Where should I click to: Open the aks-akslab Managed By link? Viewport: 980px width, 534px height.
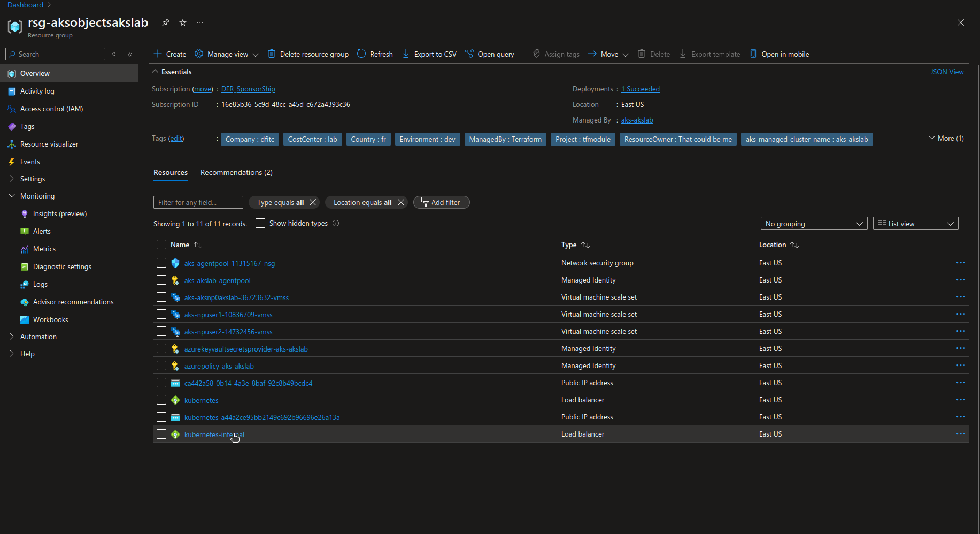[637, 120]
